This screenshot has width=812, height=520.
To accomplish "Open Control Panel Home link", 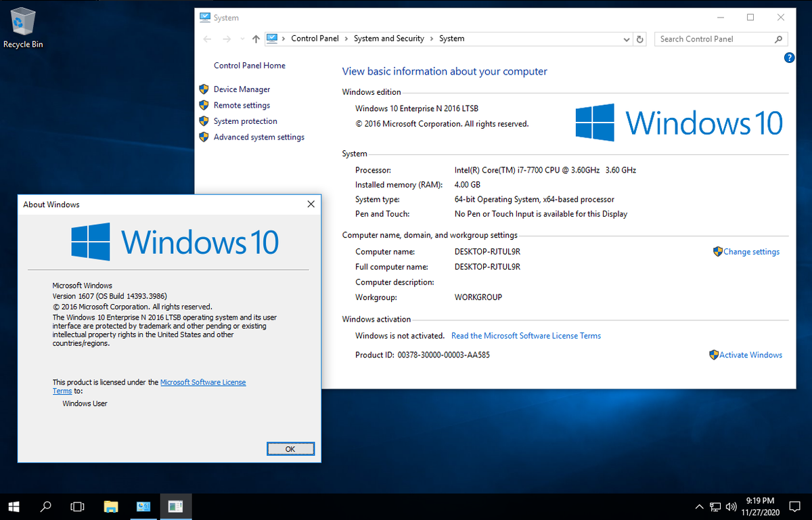I will (250, 66).
